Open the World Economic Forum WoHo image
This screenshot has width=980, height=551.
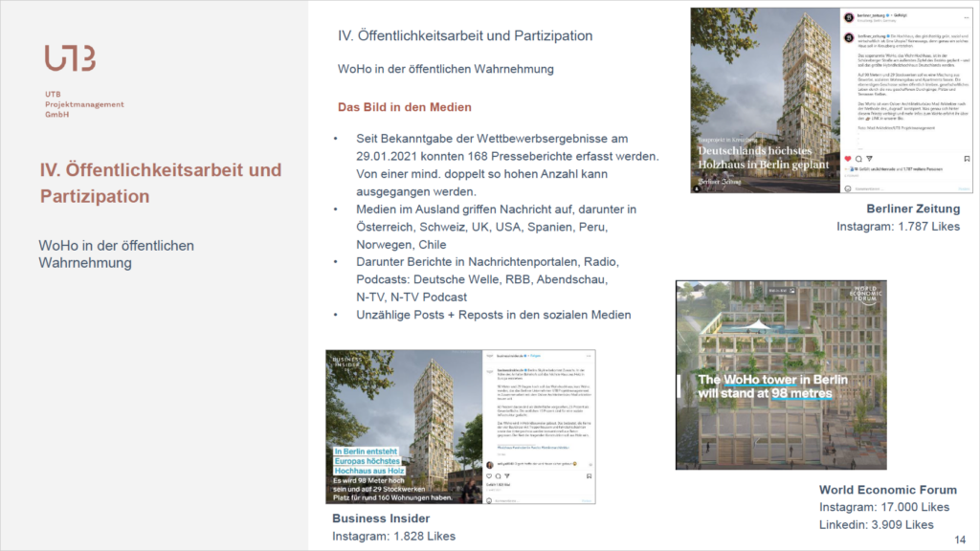781,375
